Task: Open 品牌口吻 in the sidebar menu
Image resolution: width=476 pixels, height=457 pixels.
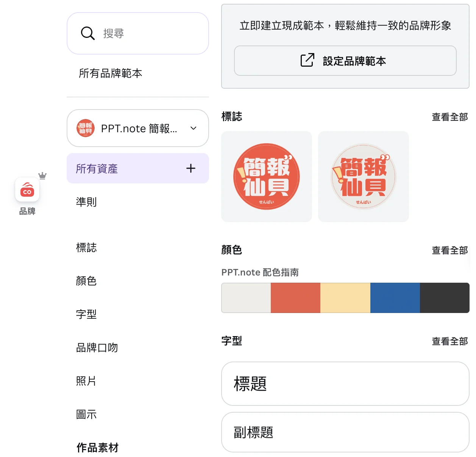Action: [97, 347]
